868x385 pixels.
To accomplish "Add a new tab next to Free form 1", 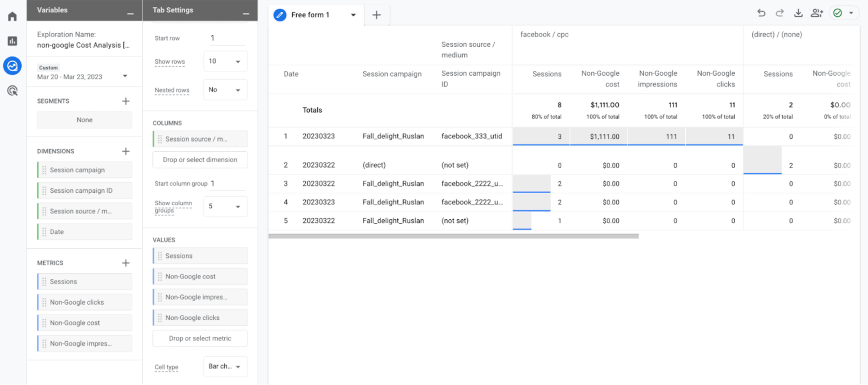I will click(377, 15).
